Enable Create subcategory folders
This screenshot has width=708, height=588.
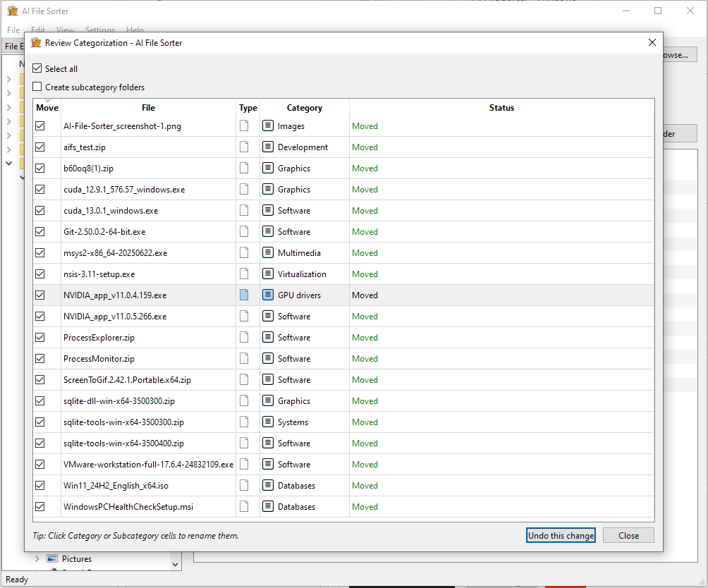coord(37,87)
